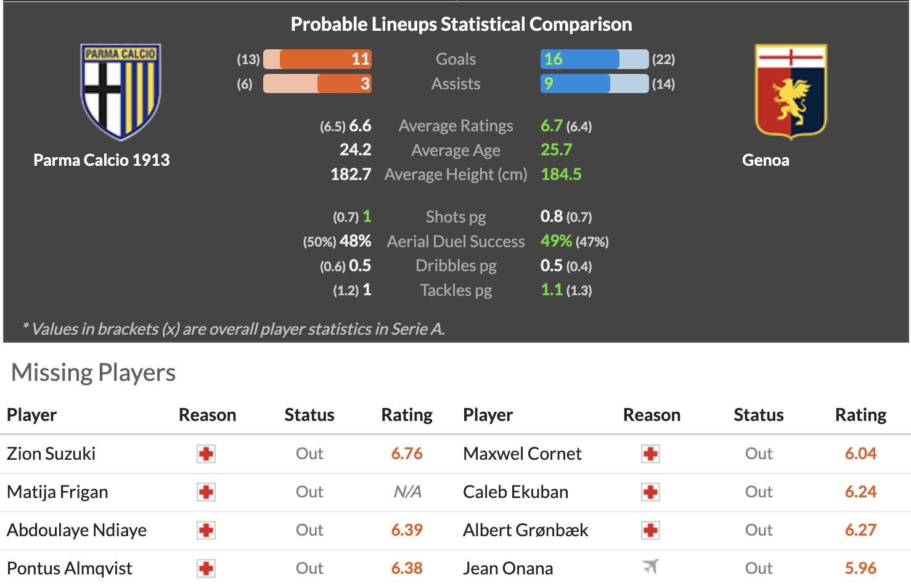The height and width of the screenshot is (588, 911).
Task: Click Abdoulaye Ndiaye's red cross icon
Action: 206,531
